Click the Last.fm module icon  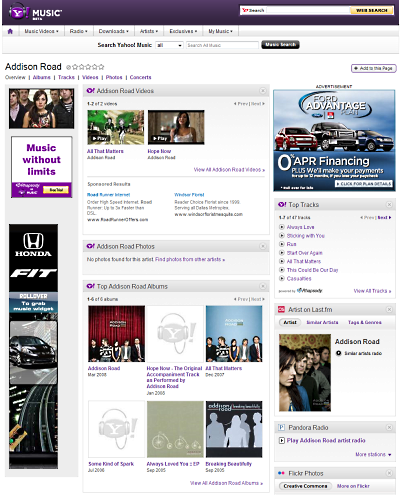point(281,309)
